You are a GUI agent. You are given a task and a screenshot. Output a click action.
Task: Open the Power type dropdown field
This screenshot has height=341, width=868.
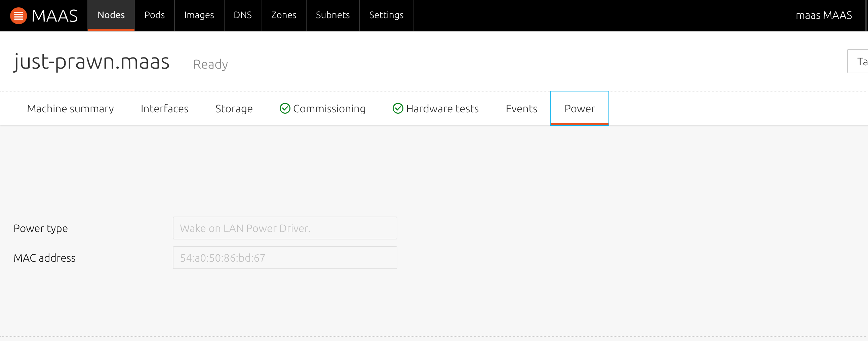point(285,228)
